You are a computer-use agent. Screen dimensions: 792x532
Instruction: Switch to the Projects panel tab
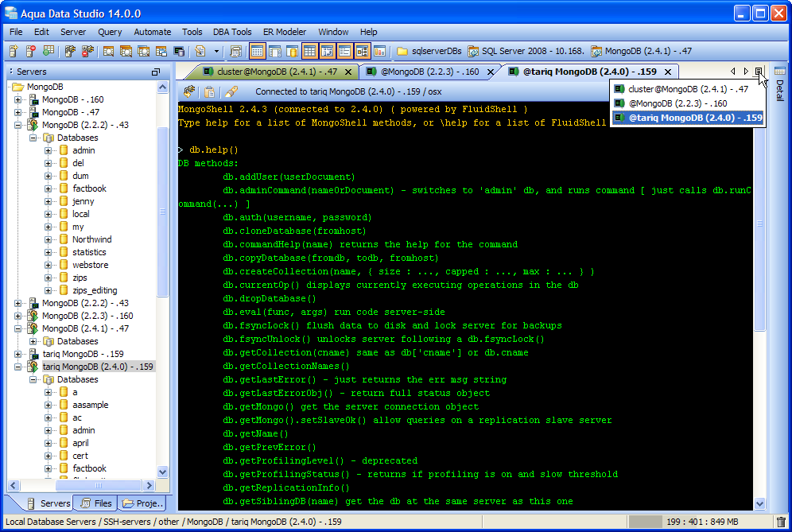[x=143, y=503]
